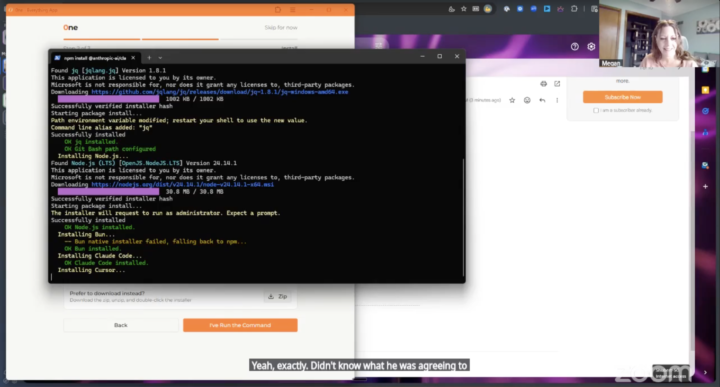This screenshot has width=720, height=387.
Task: Hide the side panel chevron
Action: pos(705,372)
